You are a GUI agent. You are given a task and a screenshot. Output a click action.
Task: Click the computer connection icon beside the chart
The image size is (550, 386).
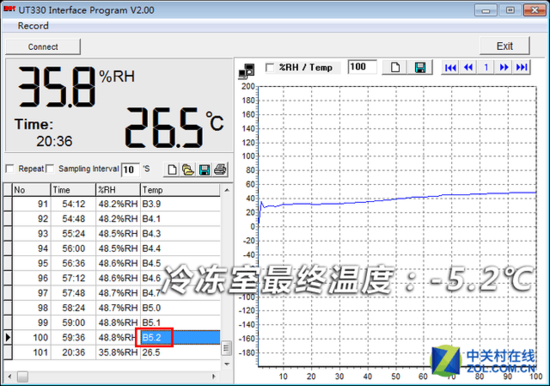coord(247,70)
